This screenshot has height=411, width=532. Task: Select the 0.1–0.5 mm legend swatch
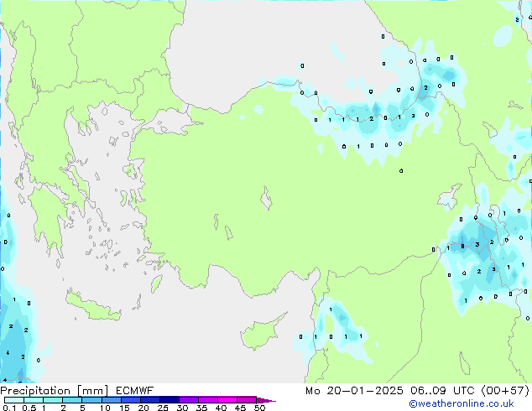point(14,400)
